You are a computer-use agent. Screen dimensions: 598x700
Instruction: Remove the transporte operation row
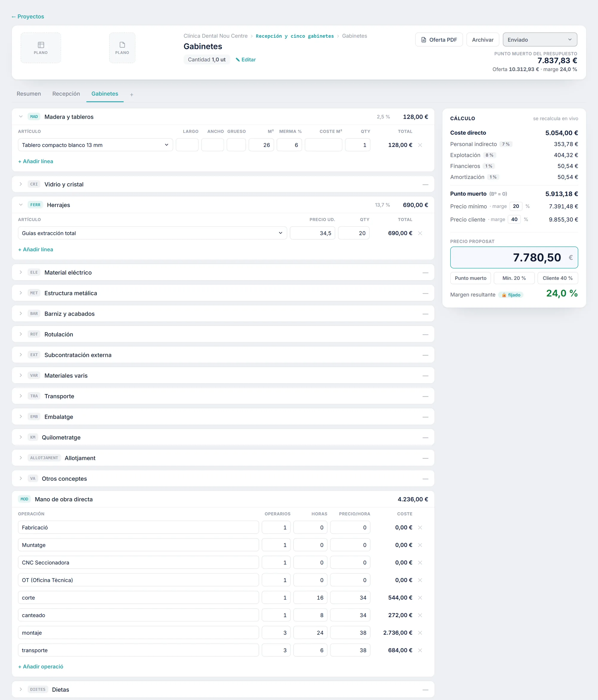pyautogui.click(x=420, y=650)
